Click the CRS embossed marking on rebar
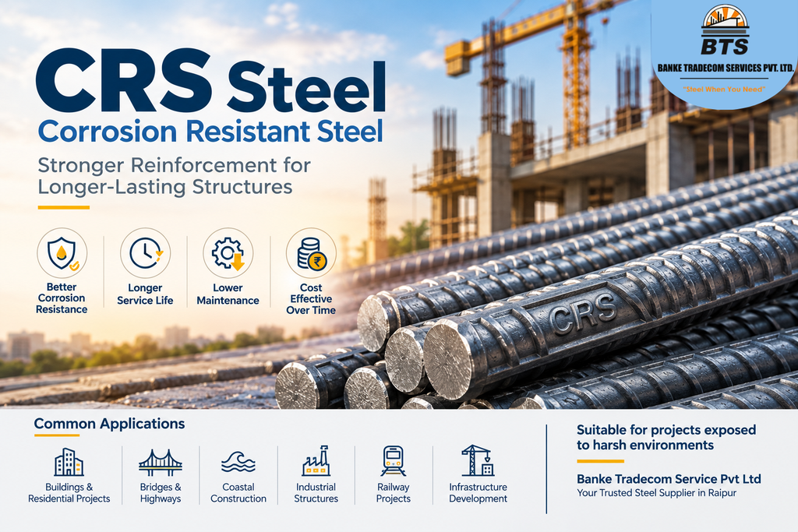Screen dimensions: 798x532 coord(583,315)
